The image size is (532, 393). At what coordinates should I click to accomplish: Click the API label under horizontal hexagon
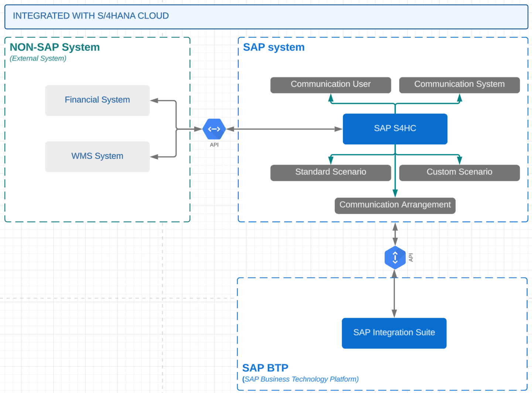(x=214, y=145)
